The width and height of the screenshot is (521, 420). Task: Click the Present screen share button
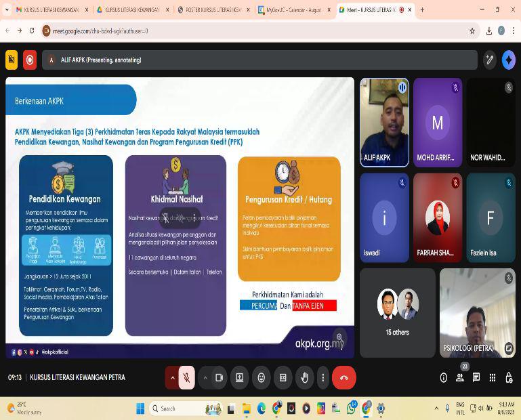pos(239,378)
